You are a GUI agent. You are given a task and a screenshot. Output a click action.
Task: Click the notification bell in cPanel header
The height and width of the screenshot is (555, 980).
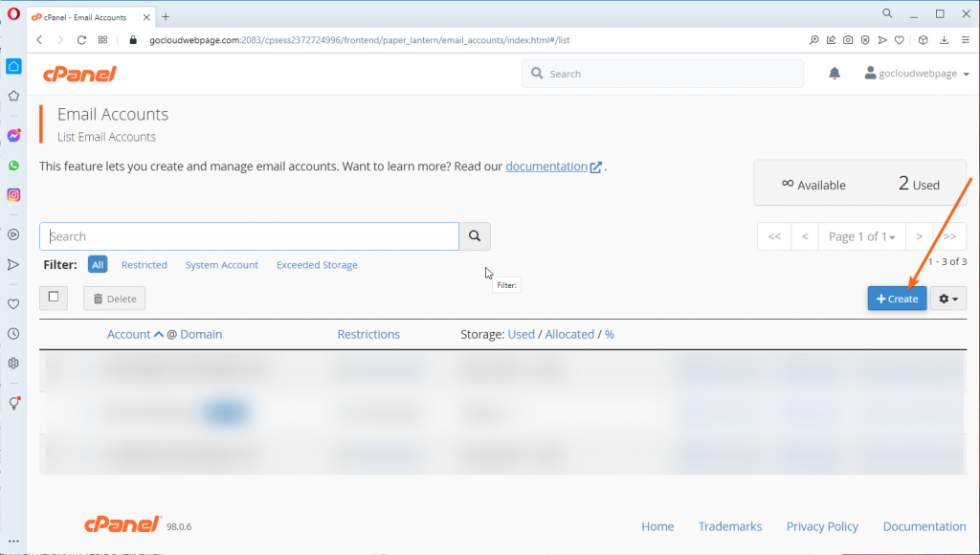834,73
